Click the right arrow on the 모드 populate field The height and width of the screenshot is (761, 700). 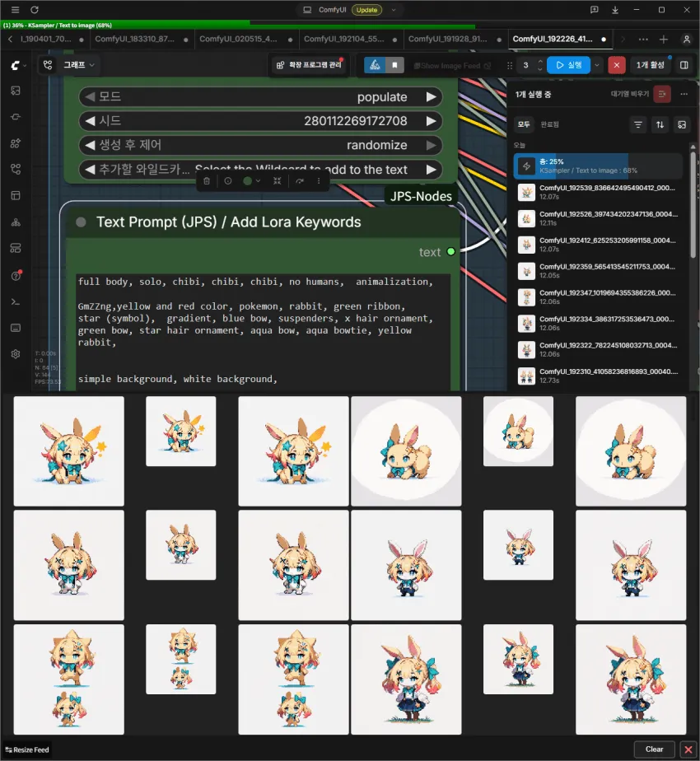point(431,97)
